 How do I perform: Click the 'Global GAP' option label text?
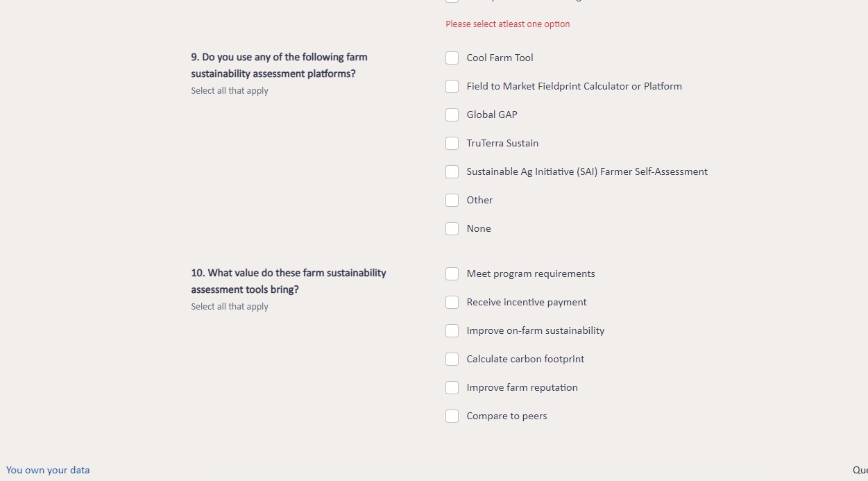click(x=492, y=115)
